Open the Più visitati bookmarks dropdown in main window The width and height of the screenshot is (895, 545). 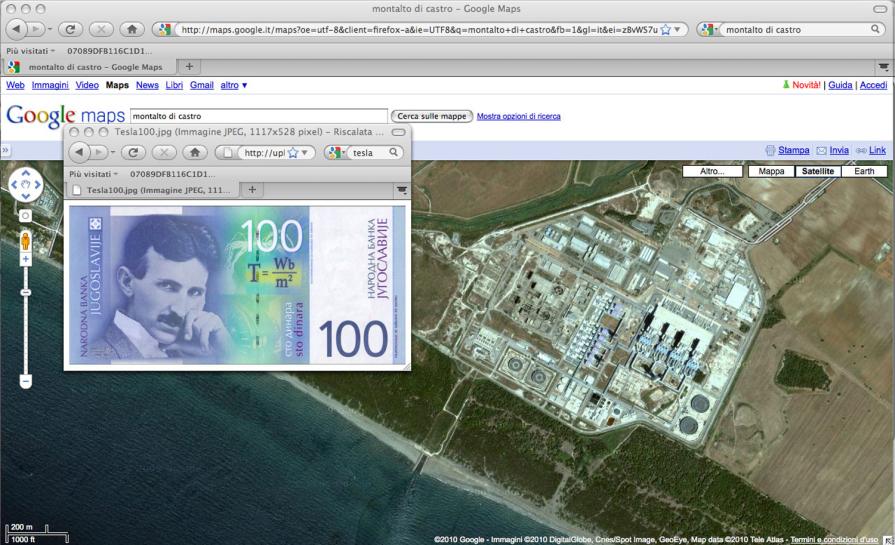(31, 49)
